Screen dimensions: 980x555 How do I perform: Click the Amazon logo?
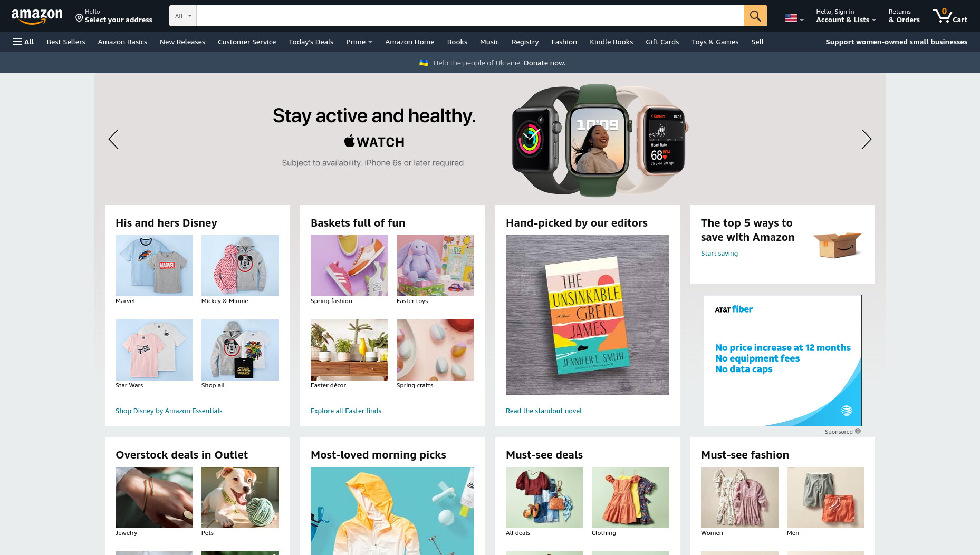(37, 16)
